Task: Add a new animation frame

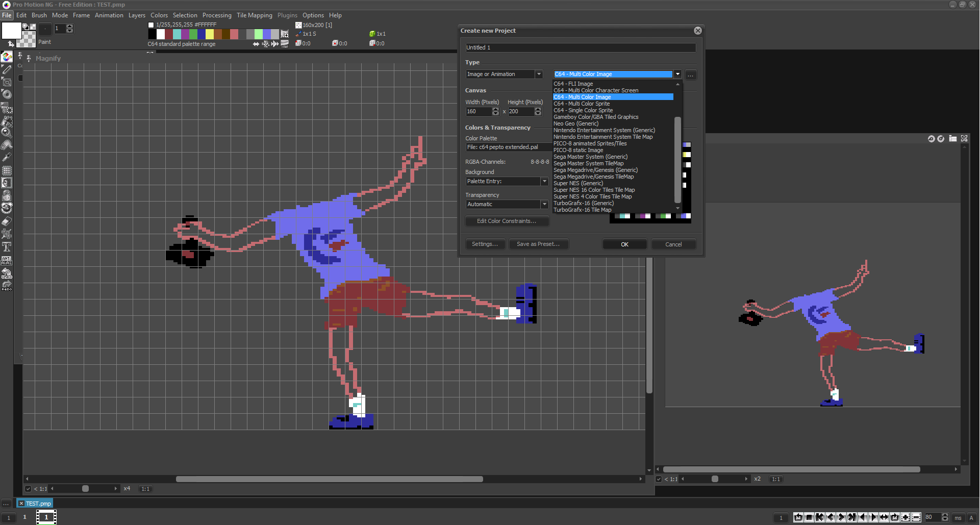Action: 906,517
